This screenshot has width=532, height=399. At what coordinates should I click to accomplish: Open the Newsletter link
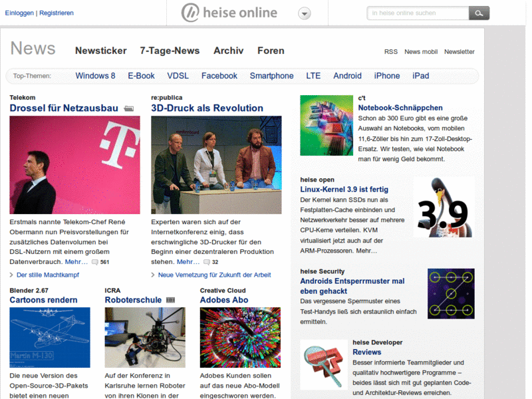point(459,52)
